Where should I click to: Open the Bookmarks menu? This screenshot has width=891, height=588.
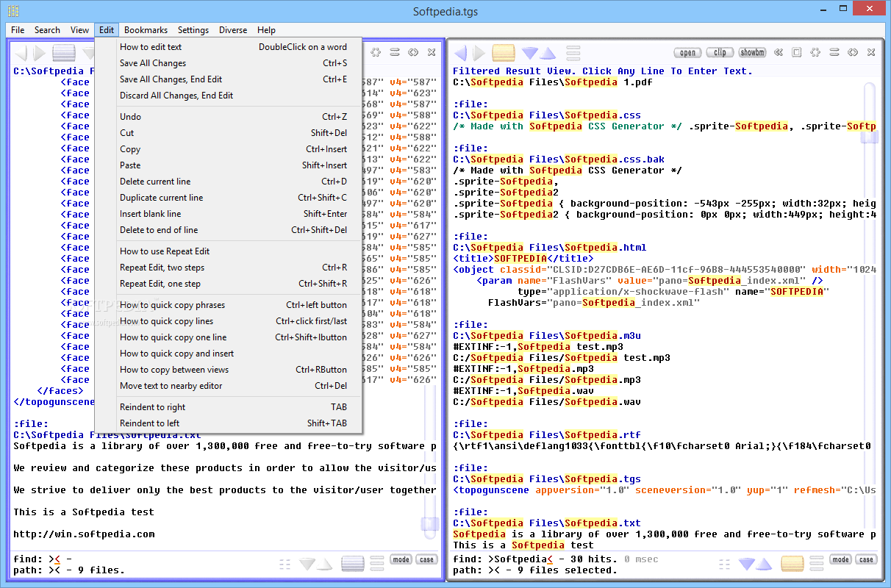tap(146, 30)
